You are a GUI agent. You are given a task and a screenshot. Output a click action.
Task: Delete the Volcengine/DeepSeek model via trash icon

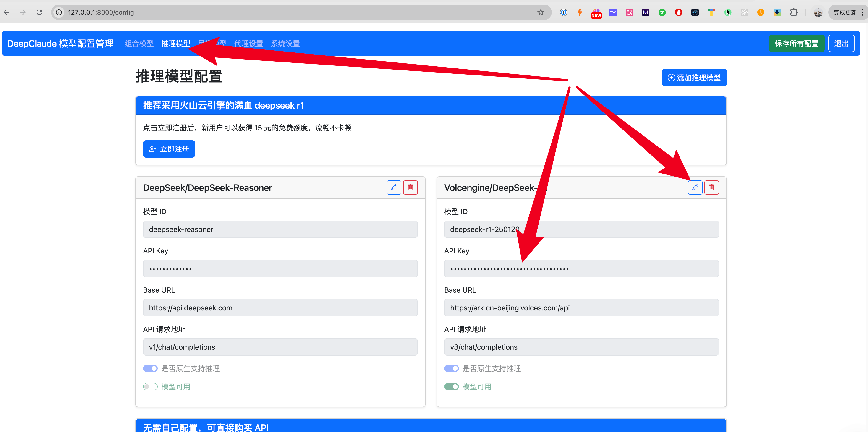coord(712,187)
